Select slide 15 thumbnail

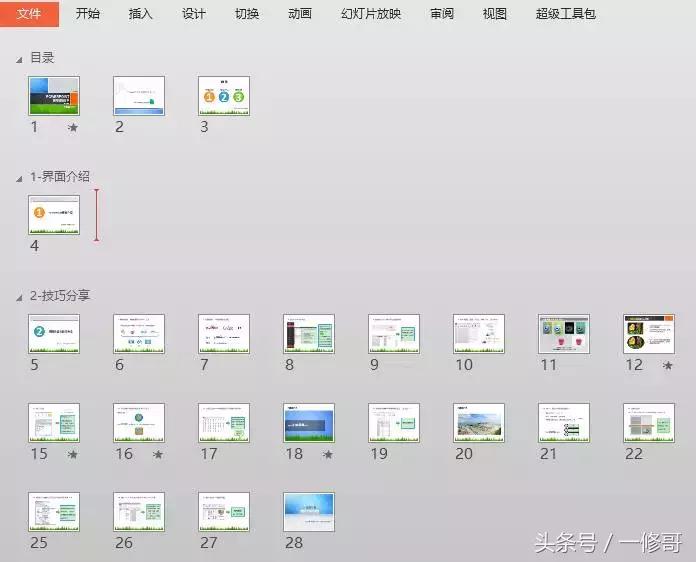click(x=54, y=423)
